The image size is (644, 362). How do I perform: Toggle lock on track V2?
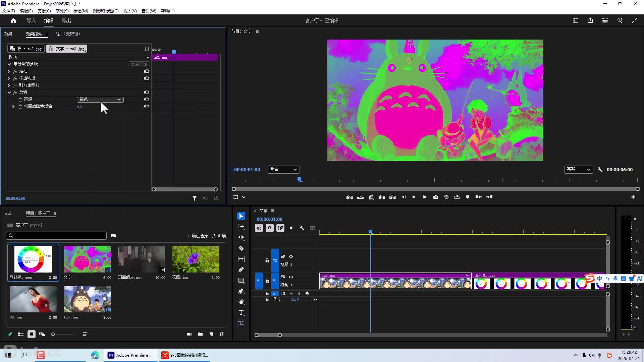tap(267, 260)
